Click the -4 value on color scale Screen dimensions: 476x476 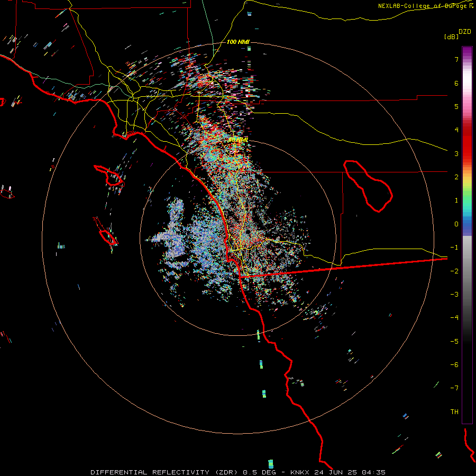pyautogui.click(x=454, y=318)
